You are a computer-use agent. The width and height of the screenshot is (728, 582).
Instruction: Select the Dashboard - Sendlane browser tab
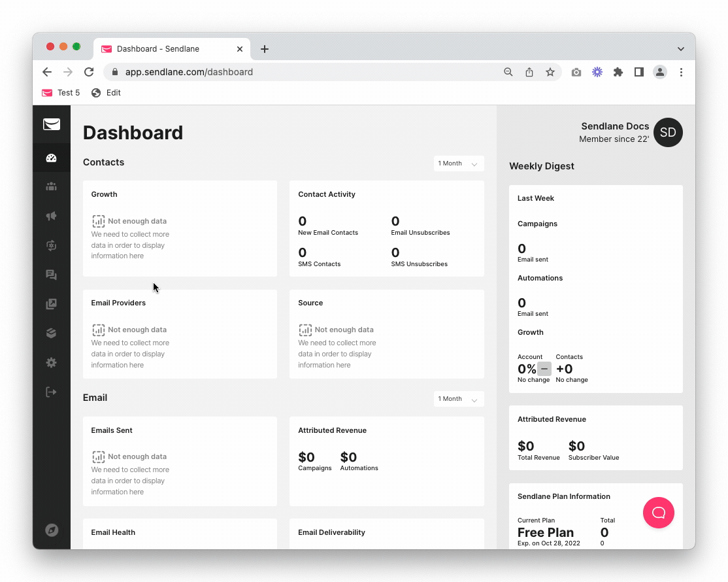pyautogui.click(x=172, y=49)
